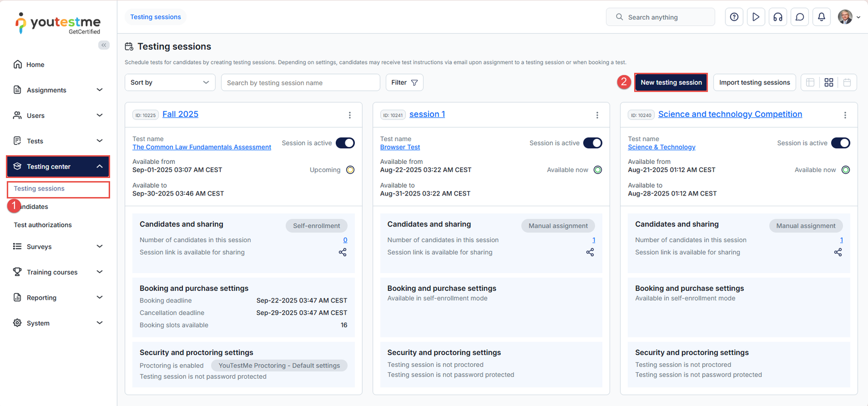Open the video tutorials play icon

click(756, 17)
